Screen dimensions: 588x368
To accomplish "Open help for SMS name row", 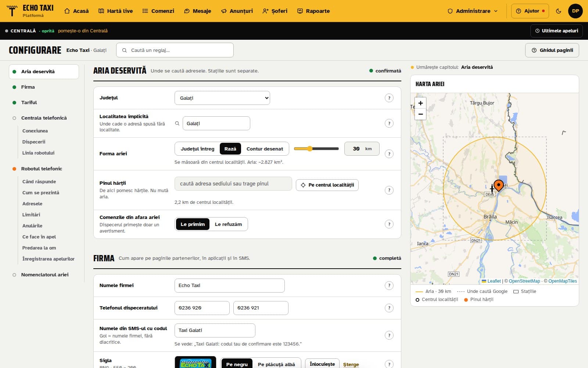I will (389, 335).
